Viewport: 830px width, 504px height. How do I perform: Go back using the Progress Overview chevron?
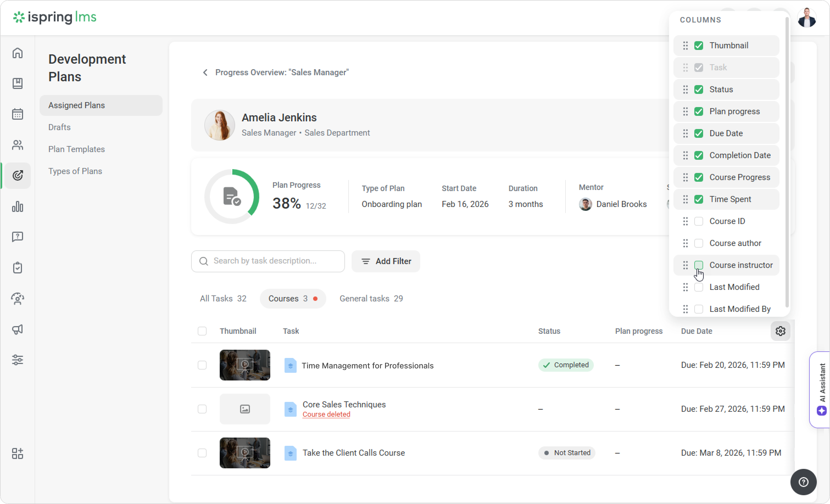tap(205, 72)
